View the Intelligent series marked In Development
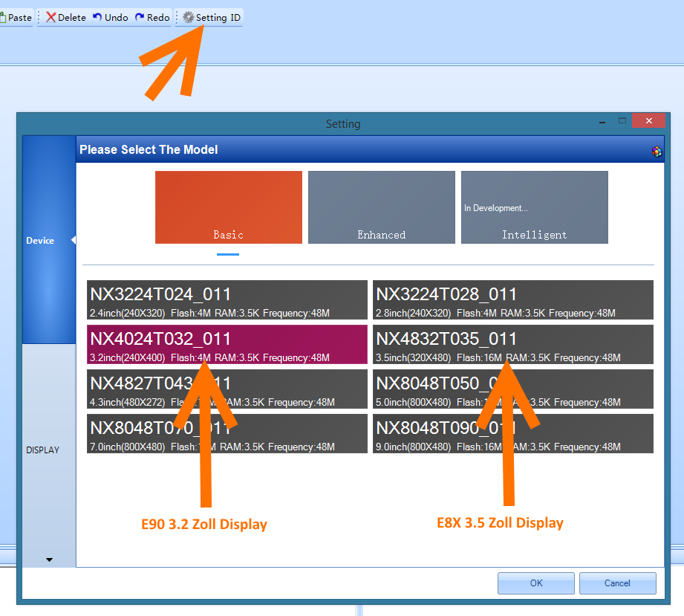 pos(534,207)
